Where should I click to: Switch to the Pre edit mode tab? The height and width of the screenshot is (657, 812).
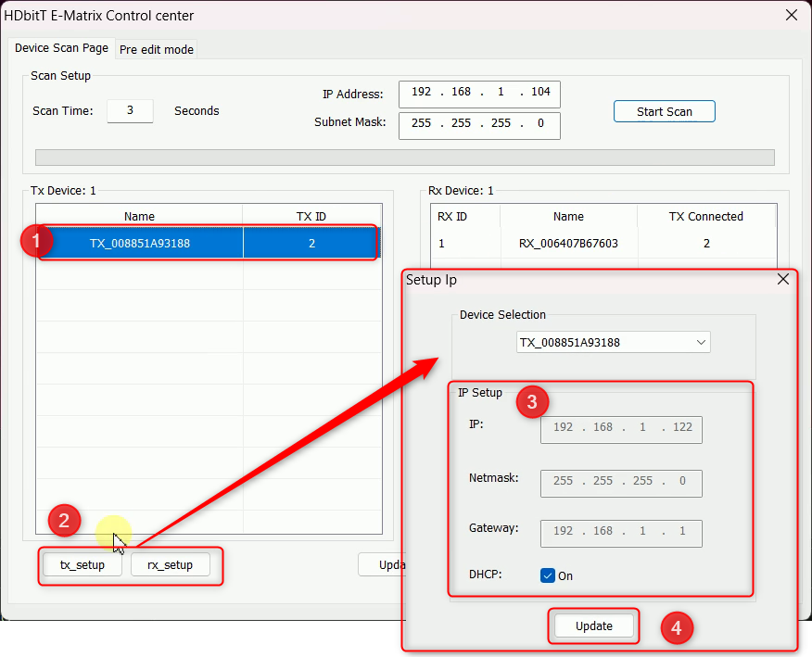pyautogui.click(x=157, y=49)
